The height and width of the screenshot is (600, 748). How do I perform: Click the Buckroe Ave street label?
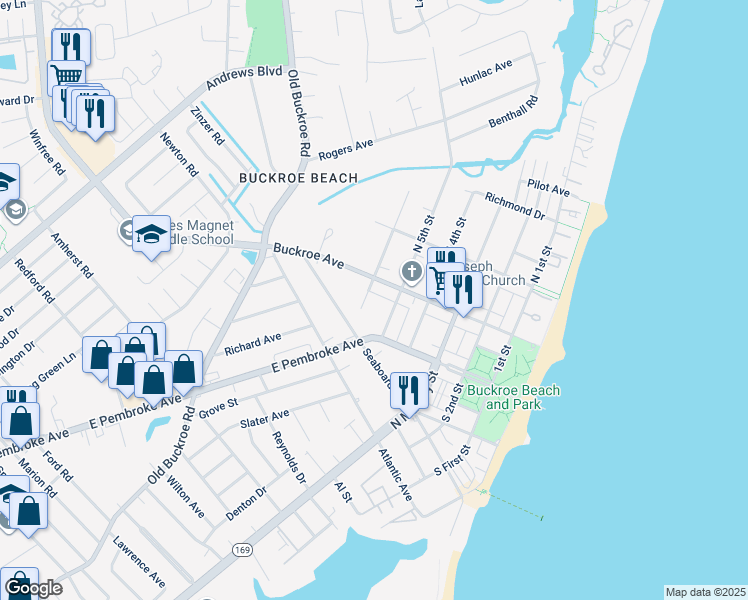tap(309, 256)
